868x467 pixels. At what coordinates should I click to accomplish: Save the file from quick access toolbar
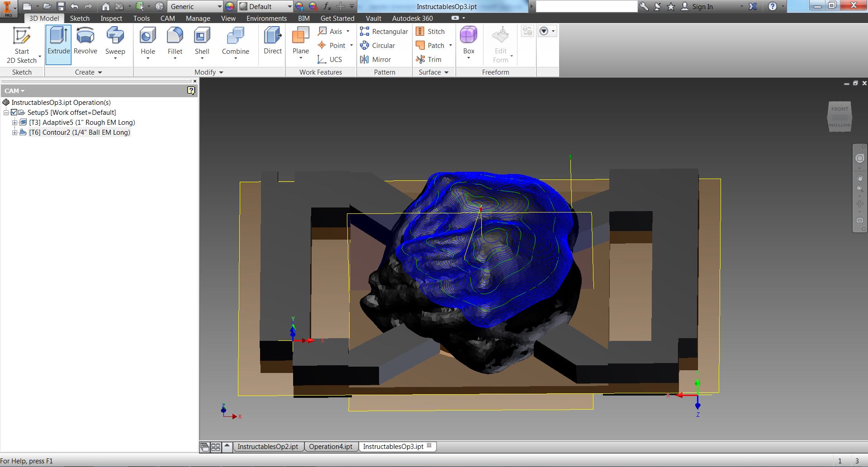(61, 6)
